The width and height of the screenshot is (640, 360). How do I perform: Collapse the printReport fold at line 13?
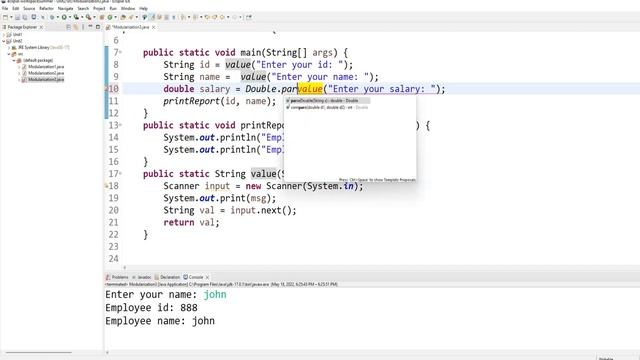click(121, 125)
